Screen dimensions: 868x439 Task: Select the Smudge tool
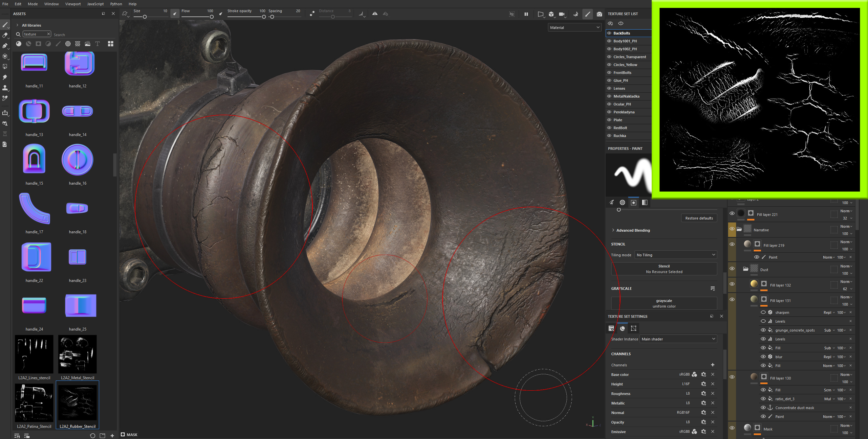(5, 77)
